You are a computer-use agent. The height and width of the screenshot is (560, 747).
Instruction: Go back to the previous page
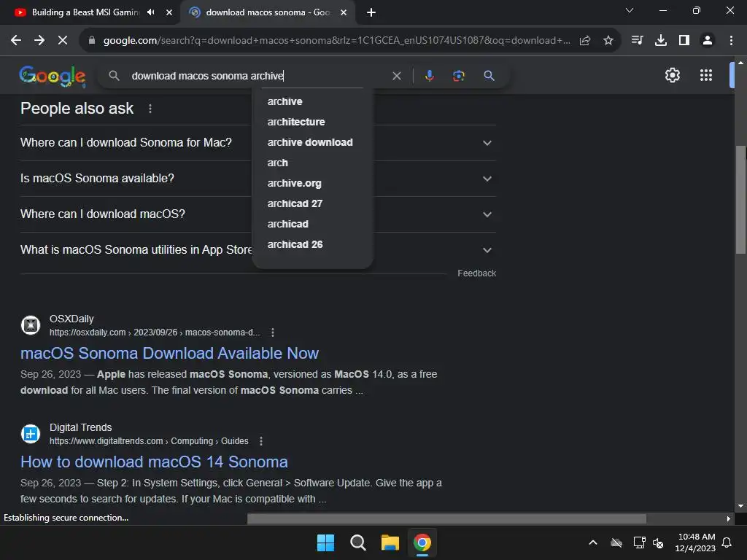pos(16,41)
